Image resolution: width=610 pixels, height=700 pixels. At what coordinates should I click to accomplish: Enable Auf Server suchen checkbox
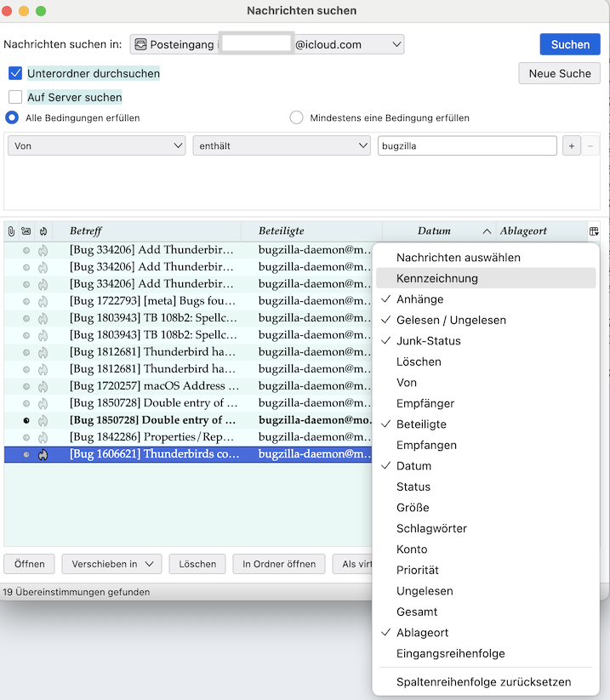click(x=15, y=98)
